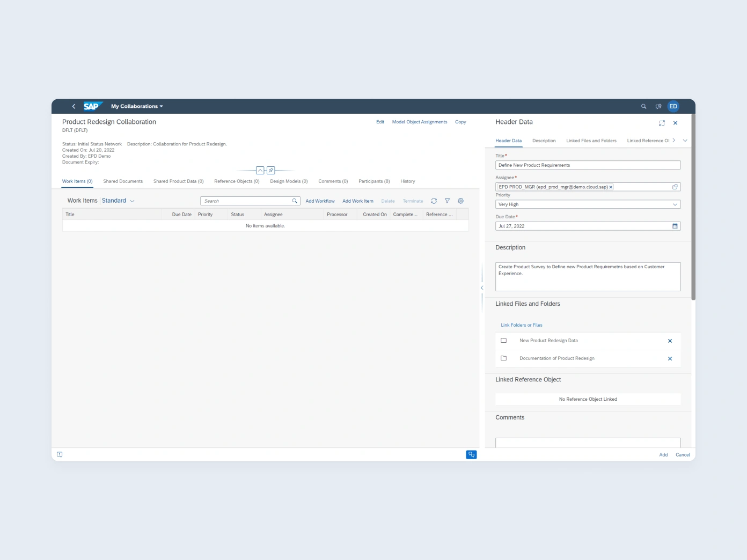Open Participants (8) tab
Screen dimensions: 747x560
click(x=374, y=181)
